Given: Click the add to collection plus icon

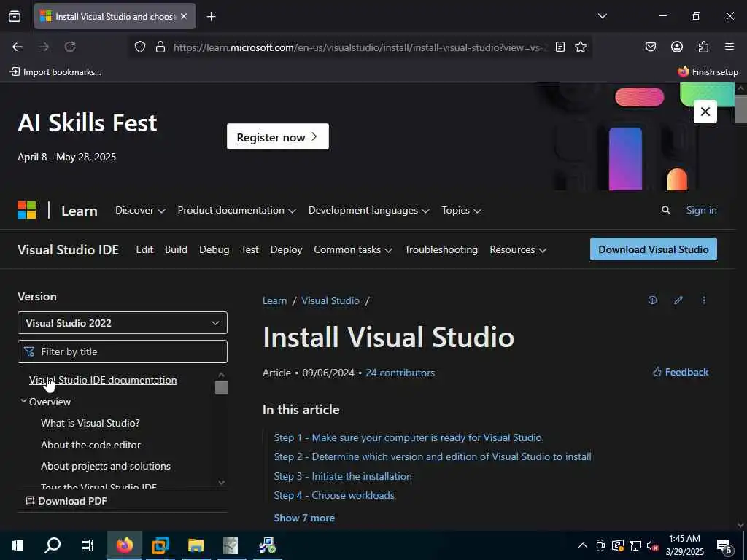Looking at the screenshot, I should (x=652, y=300).
